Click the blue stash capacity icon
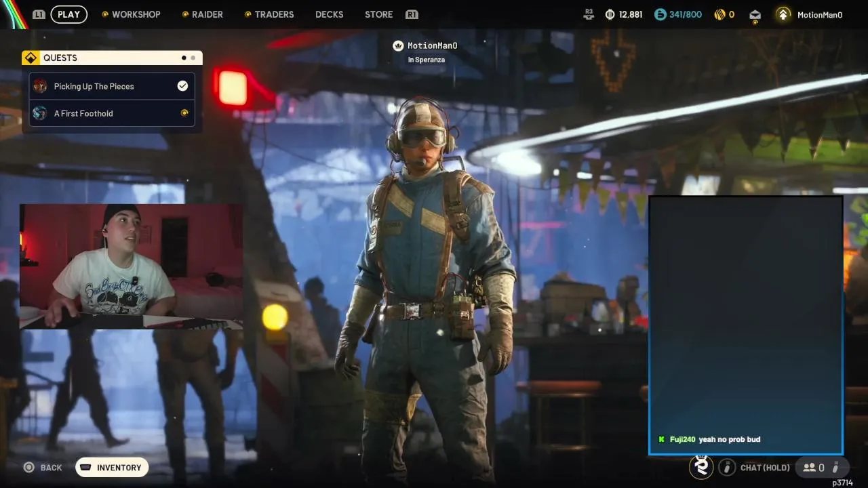This screenshot has height=488, width=868. (x=660, y=14)
